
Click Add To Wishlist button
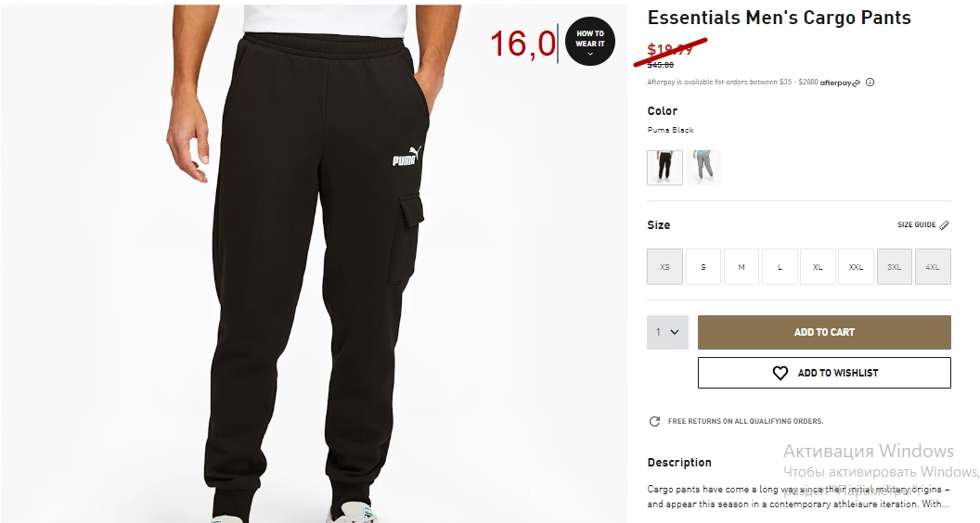tap(824, 373)
